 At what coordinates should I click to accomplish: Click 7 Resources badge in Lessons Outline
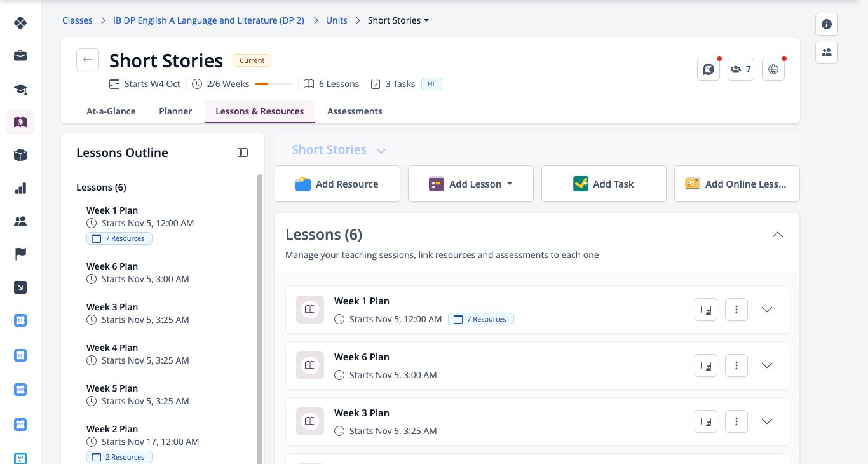(x=119, y=238)
